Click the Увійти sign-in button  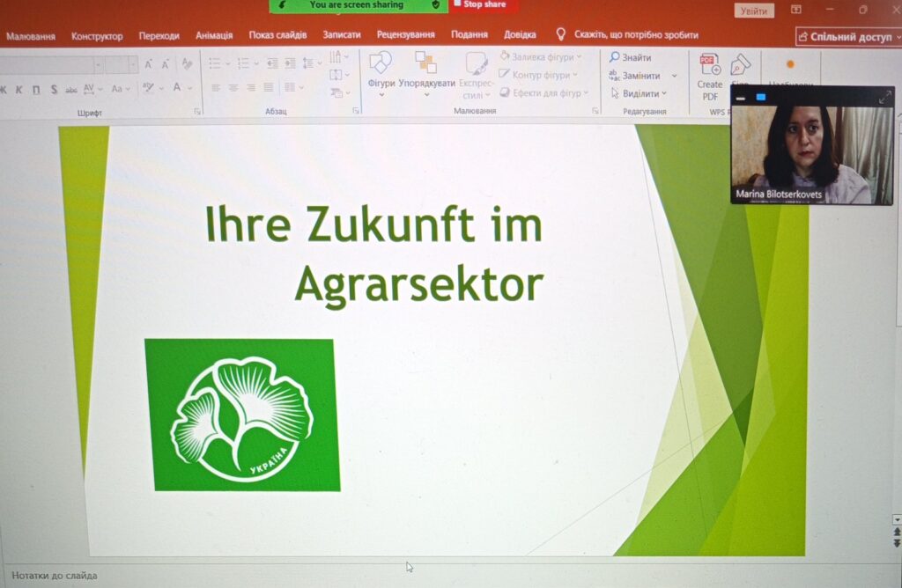754,11
